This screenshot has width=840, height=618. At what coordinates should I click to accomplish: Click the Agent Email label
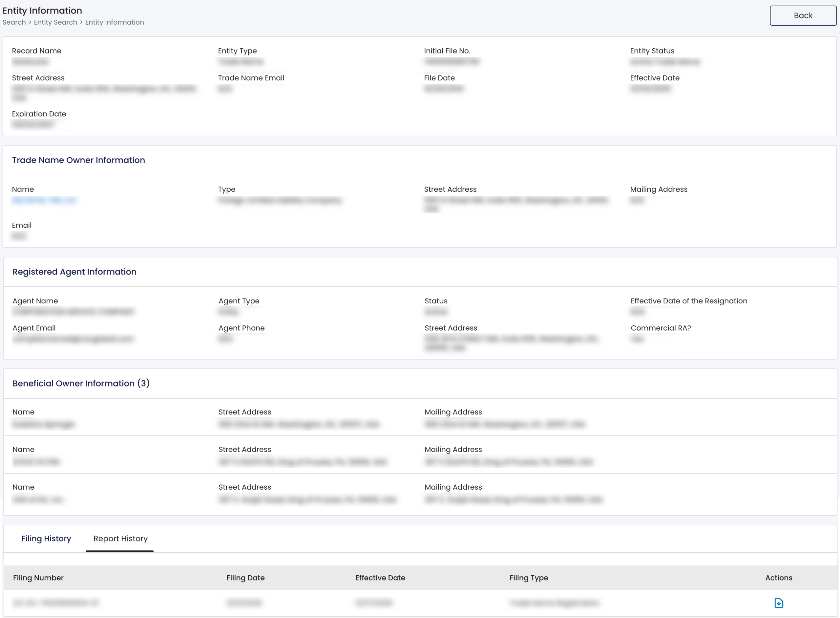coord(34,328)
